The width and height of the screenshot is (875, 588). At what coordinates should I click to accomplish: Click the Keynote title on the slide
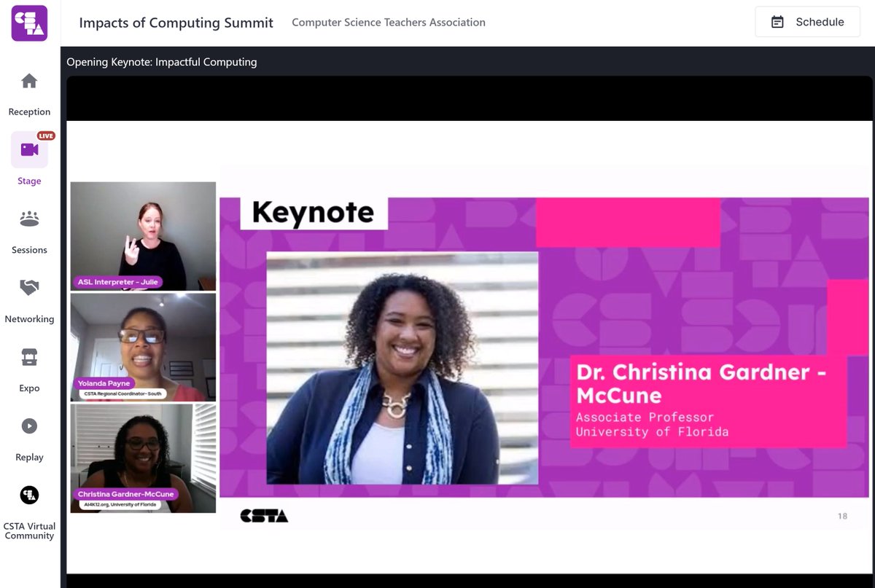tap(313, 213)
